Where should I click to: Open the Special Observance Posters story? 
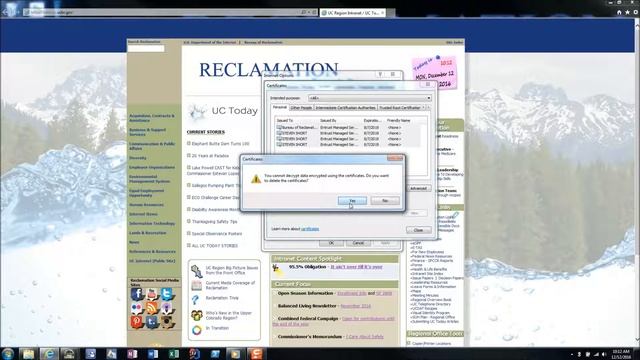coord(217,234)
